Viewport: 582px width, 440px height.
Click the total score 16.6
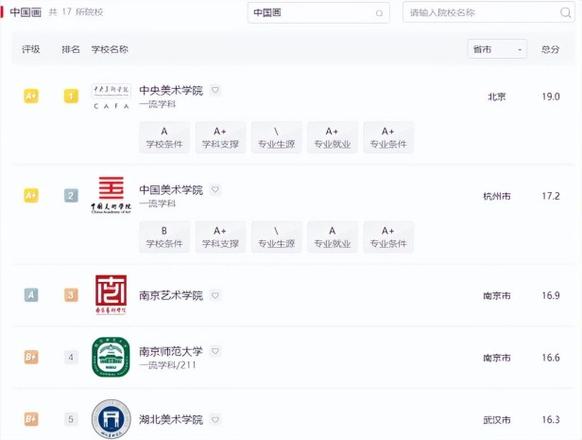click(551, 357)
